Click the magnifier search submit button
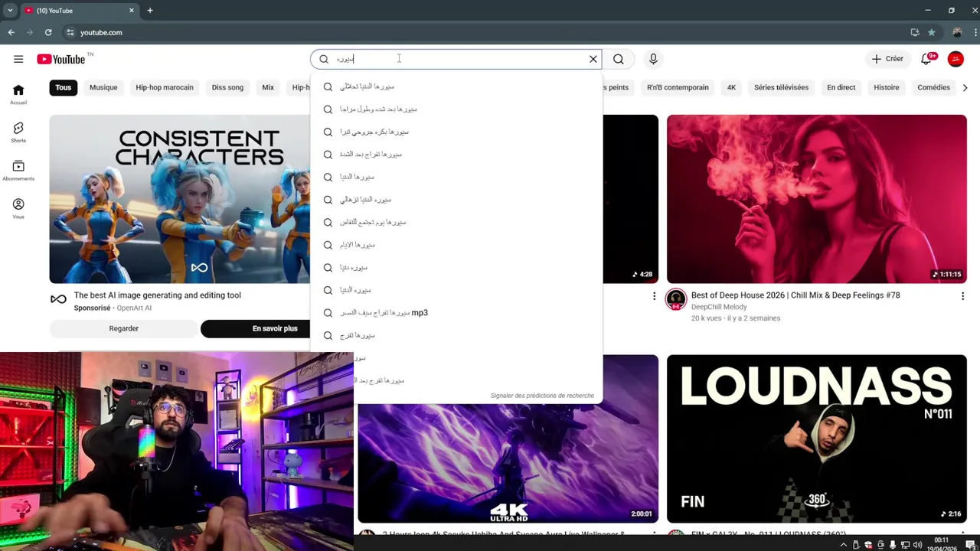 619,59
